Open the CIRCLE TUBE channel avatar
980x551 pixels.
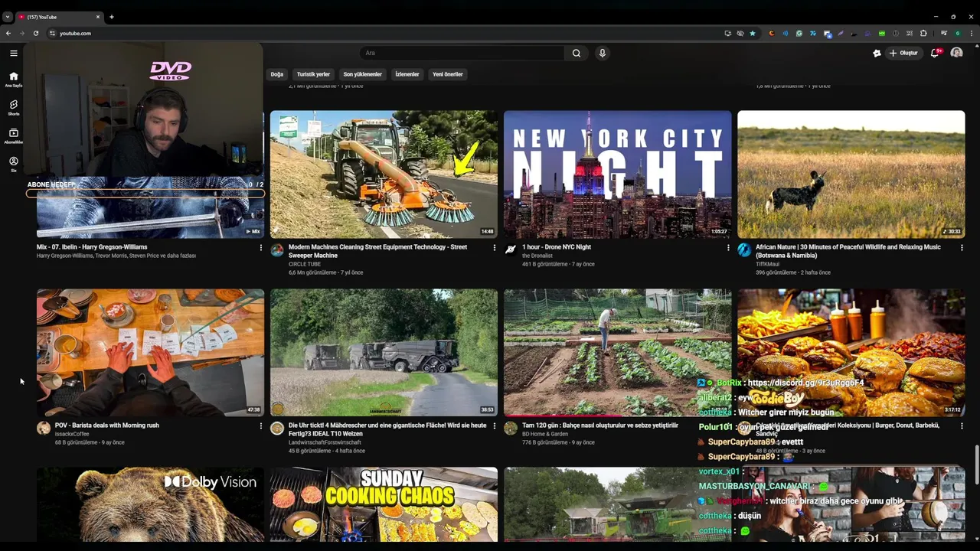(277, 250)
